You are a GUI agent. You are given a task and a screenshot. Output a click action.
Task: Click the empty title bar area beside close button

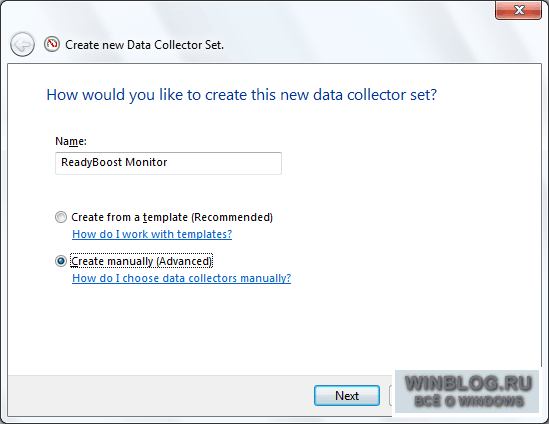point(350,14)
